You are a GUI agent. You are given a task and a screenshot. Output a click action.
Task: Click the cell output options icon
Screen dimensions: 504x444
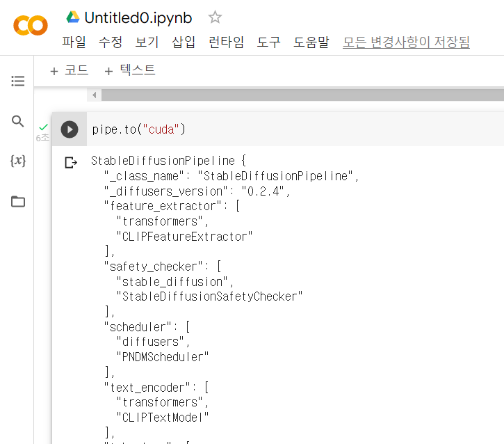71,162
